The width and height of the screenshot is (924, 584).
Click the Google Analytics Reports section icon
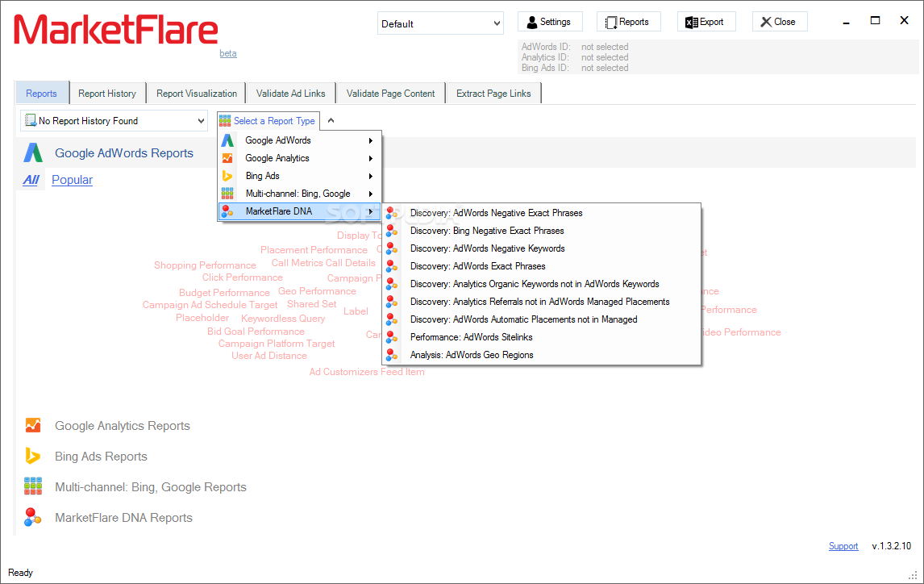(33, 425)
